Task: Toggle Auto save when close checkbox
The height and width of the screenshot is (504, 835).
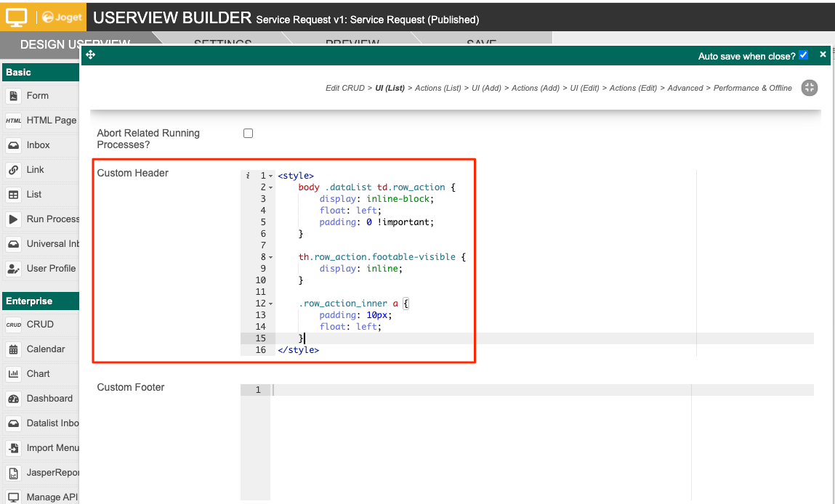Action: click(803, 55)
